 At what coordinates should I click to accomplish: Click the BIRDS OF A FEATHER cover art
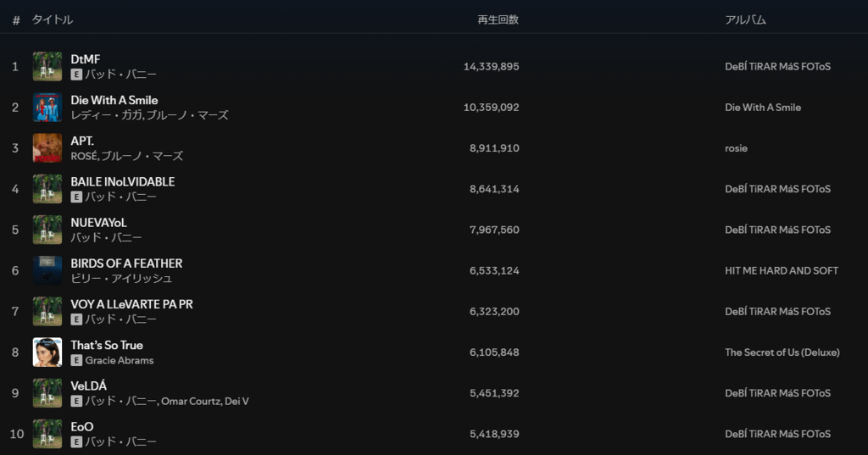pyautogui.click(x=47, y=270)
